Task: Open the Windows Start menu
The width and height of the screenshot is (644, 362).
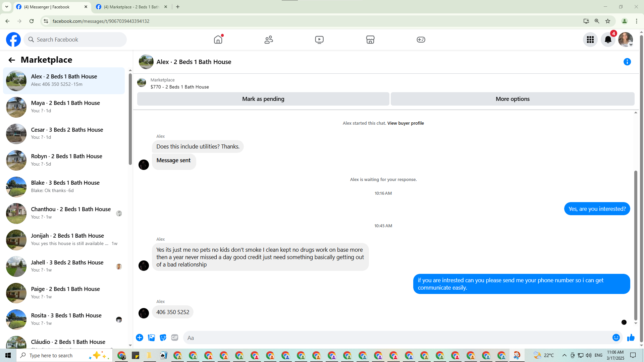Action: 8,355
